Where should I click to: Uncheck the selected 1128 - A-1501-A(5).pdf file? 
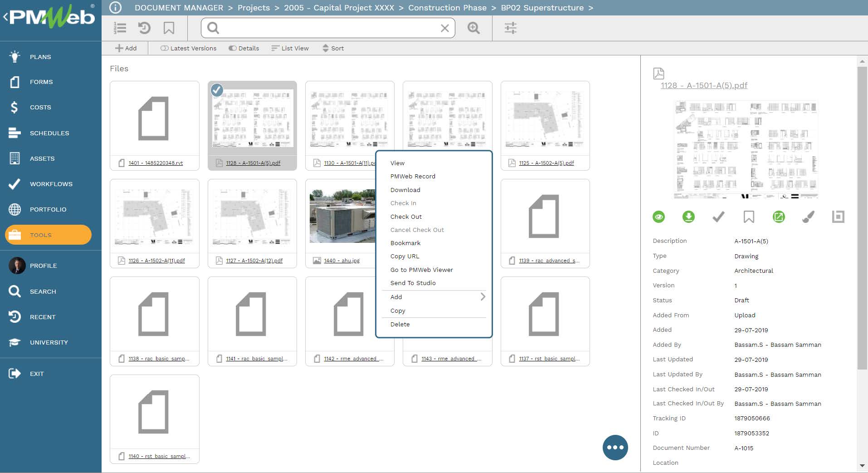tap(217, 90)
